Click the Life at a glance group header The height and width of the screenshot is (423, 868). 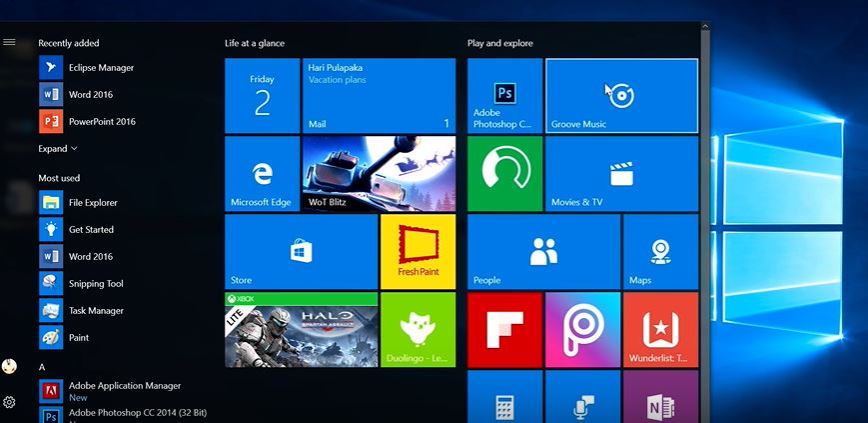point(255,43)
